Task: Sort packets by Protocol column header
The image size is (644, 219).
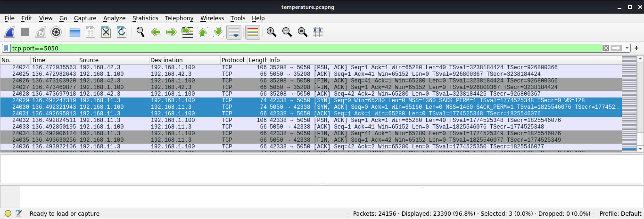Action: point(233,60)
